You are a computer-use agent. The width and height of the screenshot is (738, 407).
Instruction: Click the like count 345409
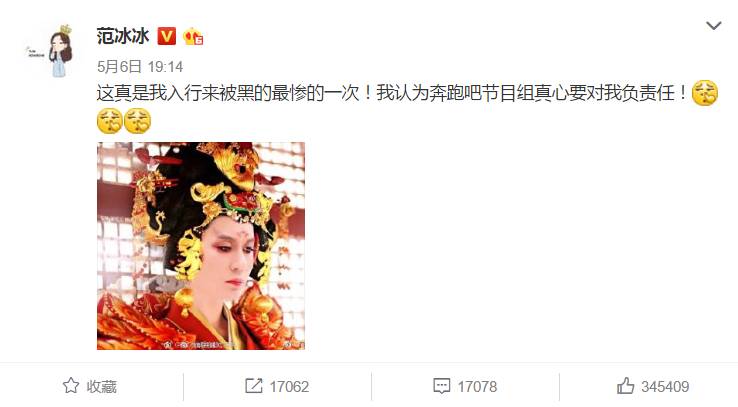coord(665,387)
